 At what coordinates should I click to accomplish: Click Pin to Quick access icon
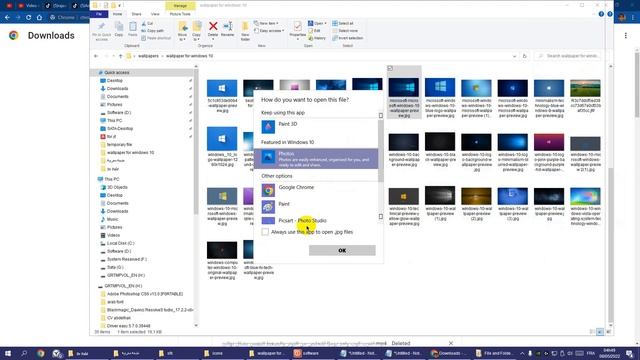tap(102, 27)
